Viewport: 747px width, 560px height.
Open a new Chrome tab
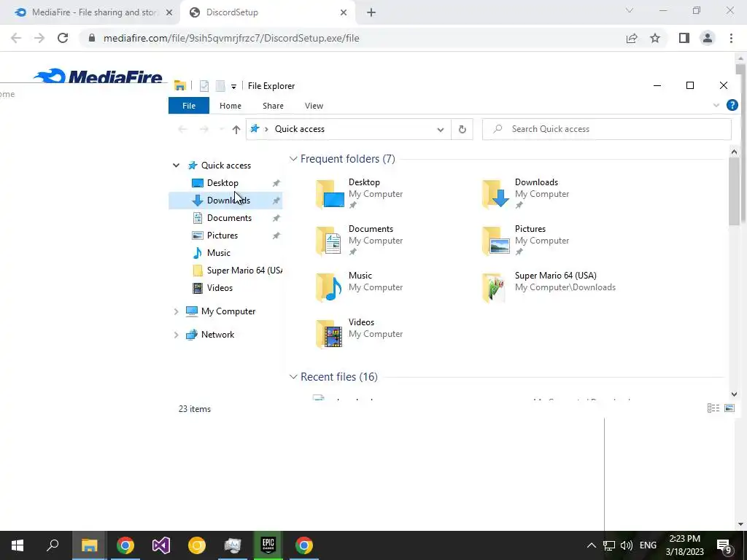tap(371, 13)
